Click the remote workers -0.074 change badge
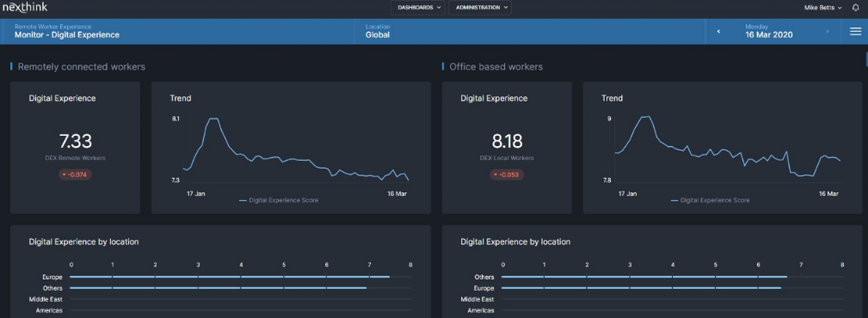The height and width of the screenshot is (318, 868). 76,174
